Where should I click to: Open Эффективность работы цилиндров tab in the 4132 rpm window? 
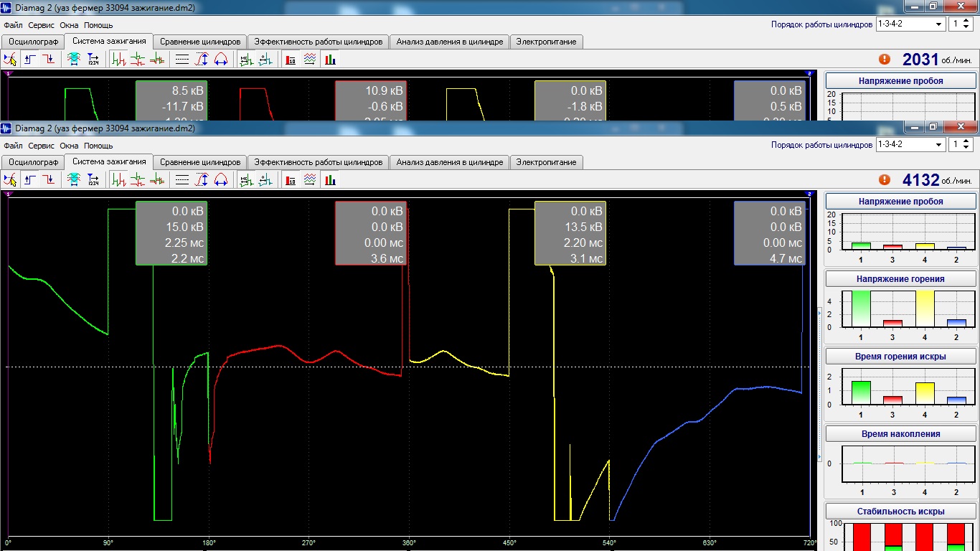pos(319,162)
